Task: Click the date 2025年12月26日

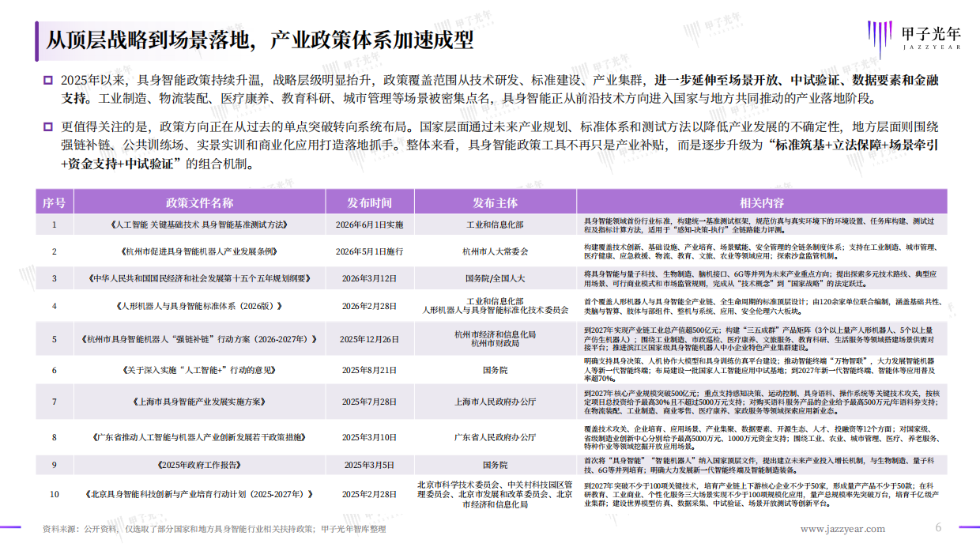Action: pos(369,339)
